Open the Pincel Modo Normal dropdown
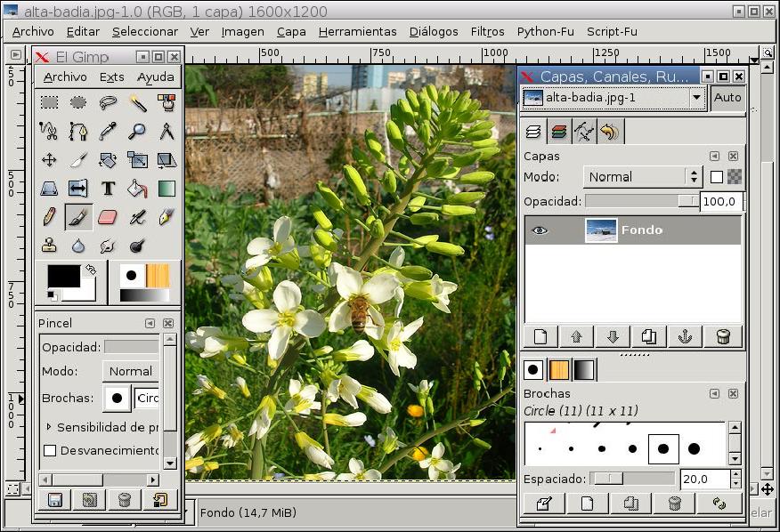 point(131,371)
